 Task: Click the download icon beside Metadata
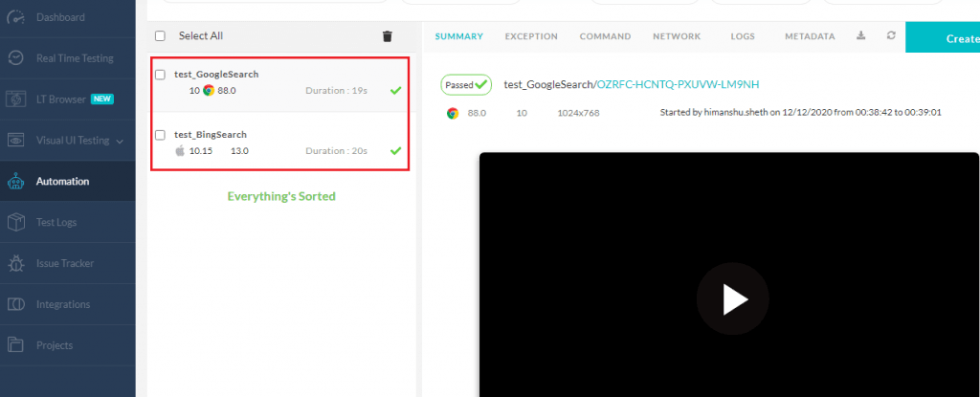(860, 36)
